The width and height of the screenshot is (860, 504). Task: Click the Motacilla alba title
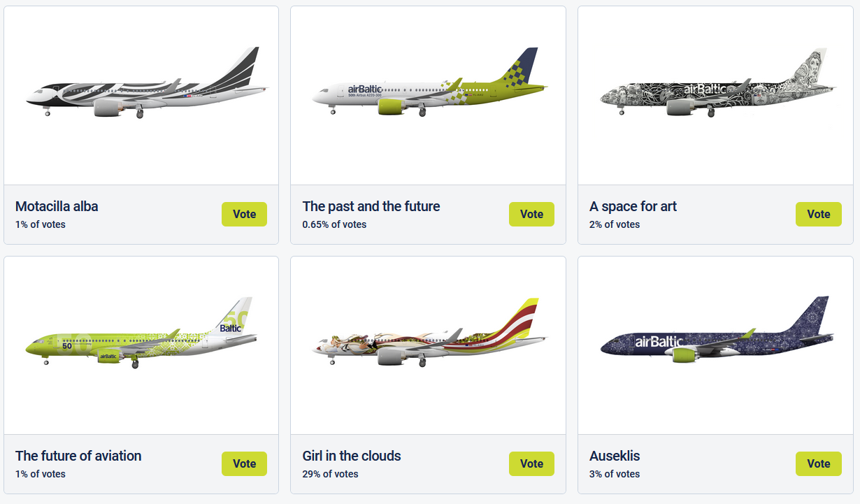point(57,206)
